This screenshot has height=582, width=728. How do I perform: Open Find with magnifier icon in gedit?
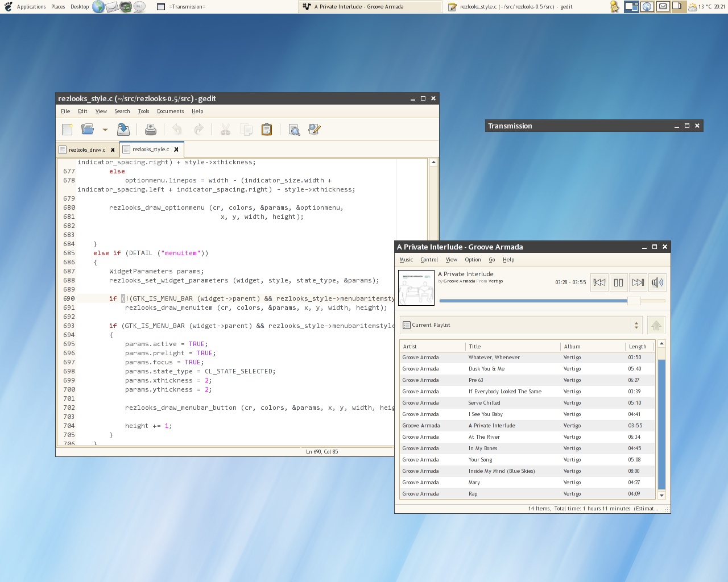click(x=294, y=130)
